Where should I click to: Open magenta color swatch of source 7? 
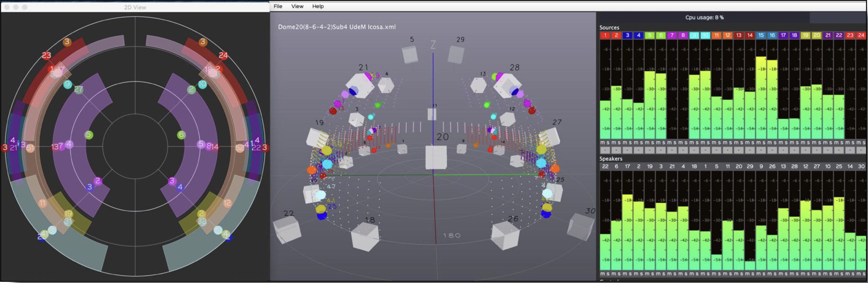tap(672, 35)
